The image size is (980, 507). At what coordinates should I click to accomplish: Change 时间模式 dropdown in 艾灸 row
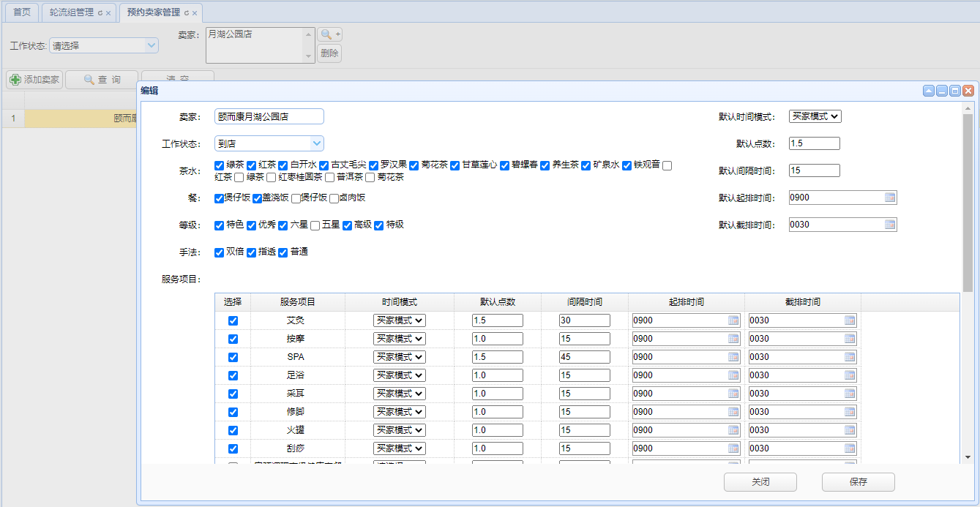tap(400, 320)
